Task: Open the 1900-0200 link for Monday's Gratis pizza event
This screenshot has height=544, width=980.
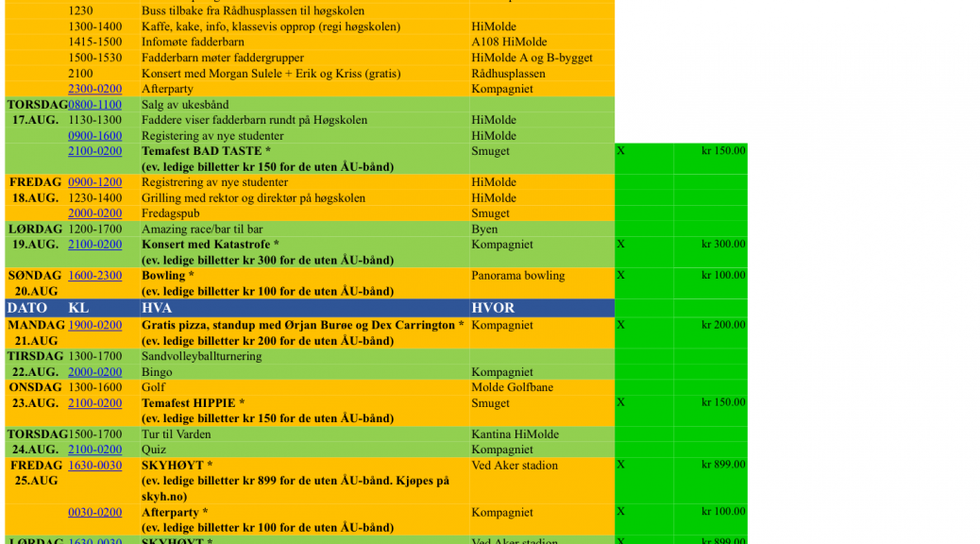Action: 94,325
